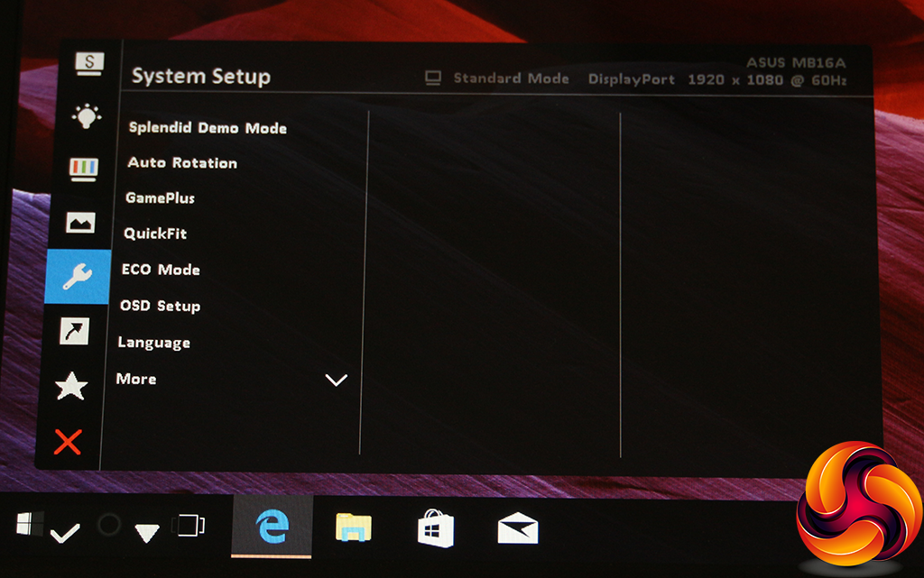Screen dimensions: 924x578
Task: Click the Cortana circle icon
Action: pos(109,525)
